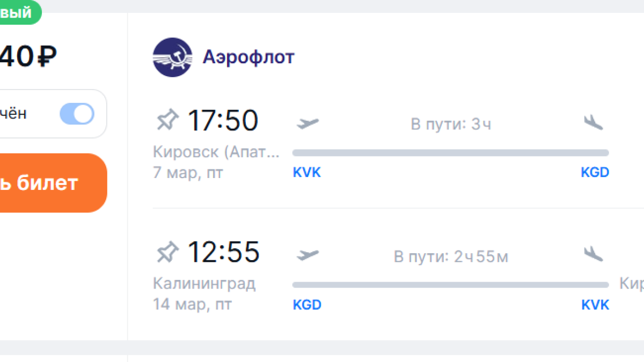Click the KVK departure airport code

tap(307, 173)
